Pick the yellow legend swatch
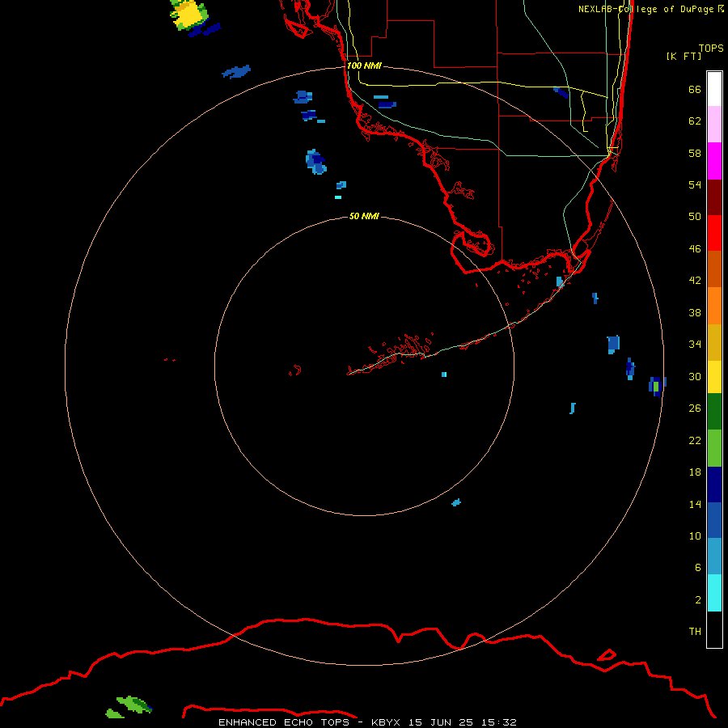Viewport: 728px width, 728px height. (714, 377)
